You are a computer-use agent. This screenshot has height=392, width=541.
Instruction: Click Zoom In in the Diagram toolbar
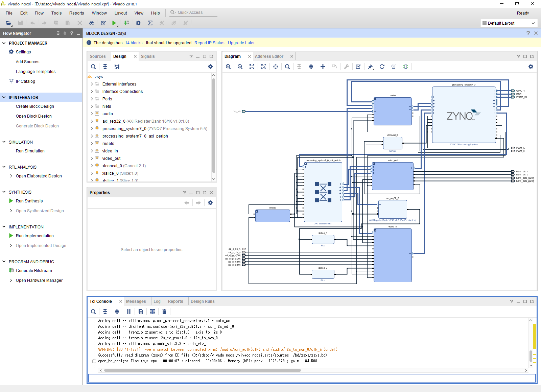point(228,67)
